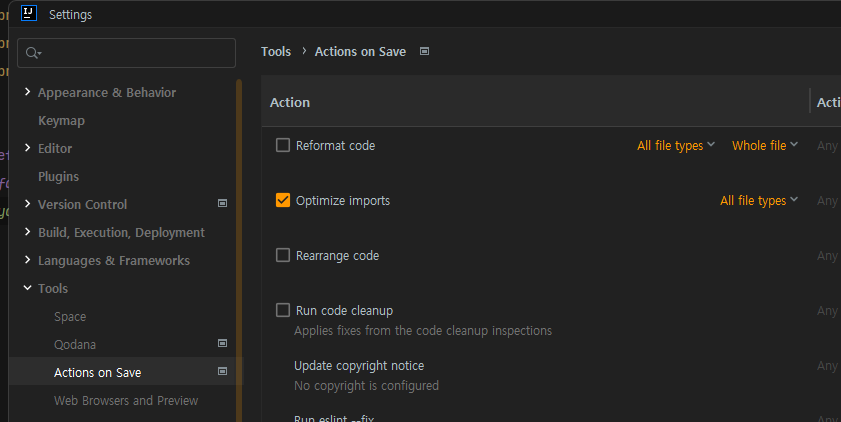Viewport: 841px width, 422px height.
Task: Click project-level icon next to breadcrumb title
Action: coord(424,51)
